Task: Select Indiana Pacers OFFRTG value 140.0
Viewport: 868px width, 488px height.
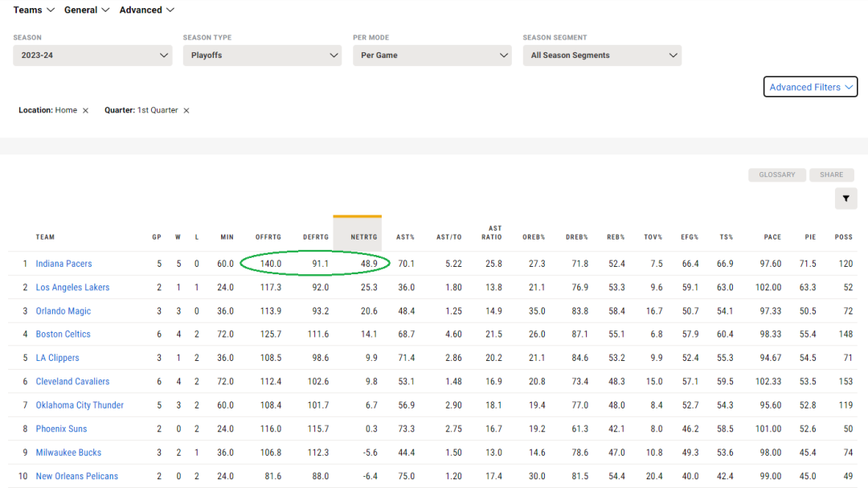Action: pos(271,264)
